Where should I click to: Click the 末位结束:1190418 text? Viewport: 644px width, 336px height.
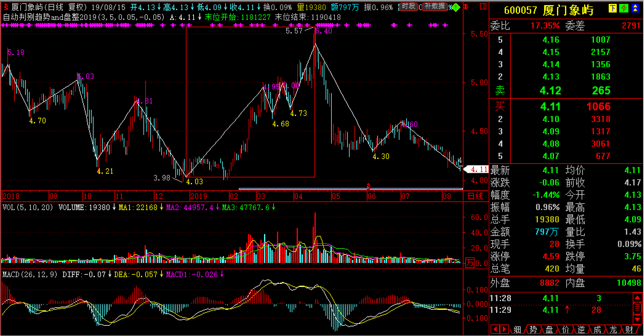pos(308,17)
